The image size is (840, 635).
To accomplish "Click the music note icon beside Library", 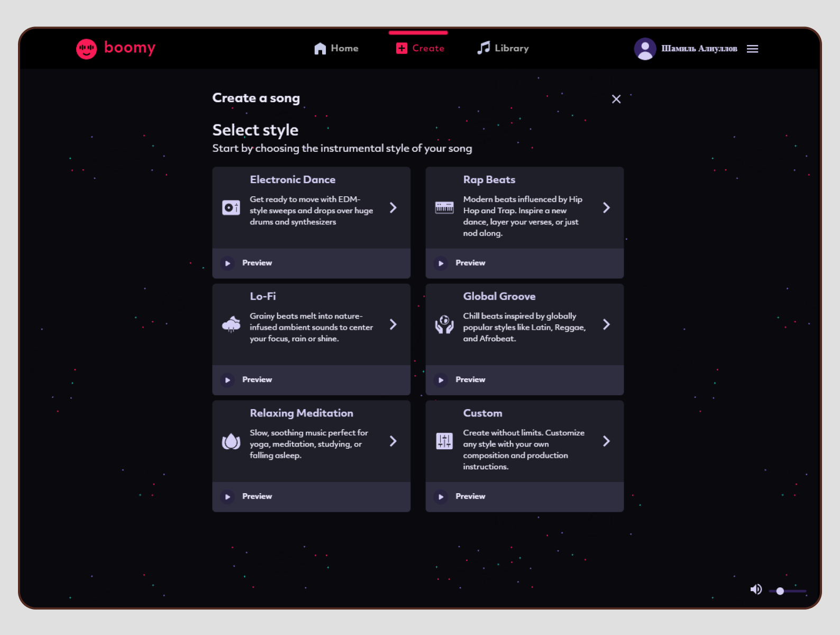I will click(483, 48).
